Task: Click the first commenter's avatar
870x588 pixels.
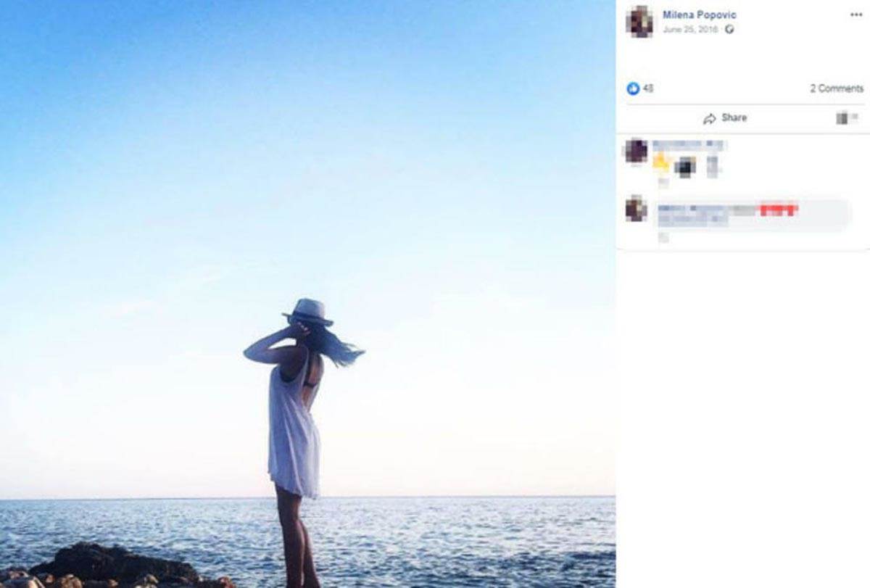Action: point(637,152)
